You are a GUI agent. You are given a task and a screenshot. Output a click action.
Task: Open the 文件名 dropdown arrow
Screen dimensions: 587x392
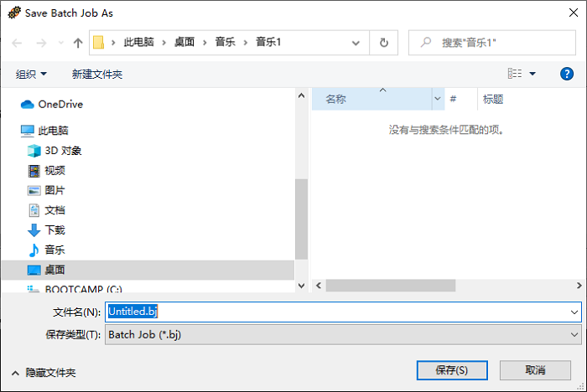click(574, 312)
